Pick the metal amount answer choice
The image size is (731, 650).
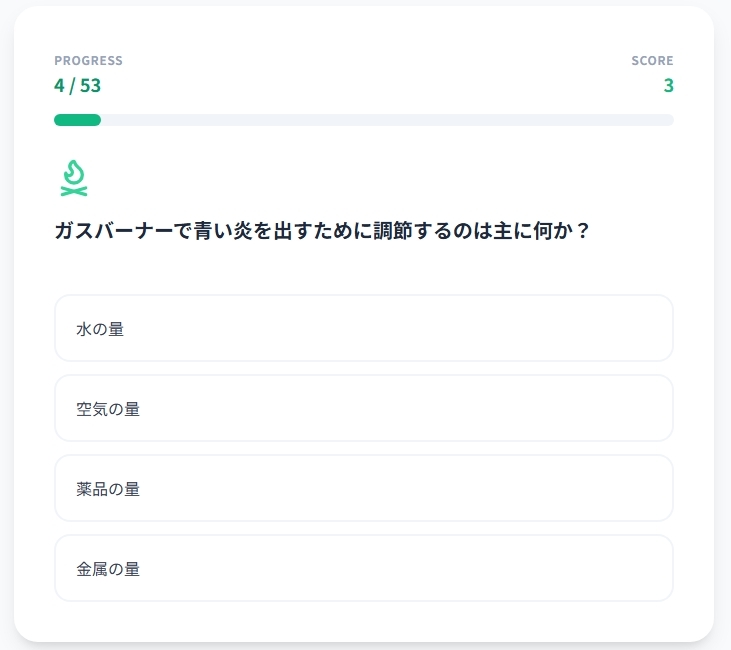pos(363,568)
